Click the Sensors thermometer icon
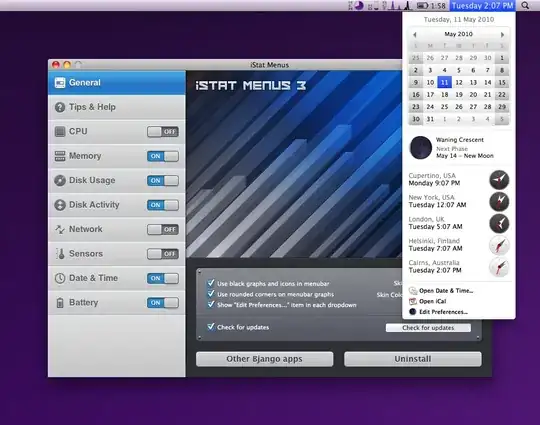540x425 pixels. point(61,254)
